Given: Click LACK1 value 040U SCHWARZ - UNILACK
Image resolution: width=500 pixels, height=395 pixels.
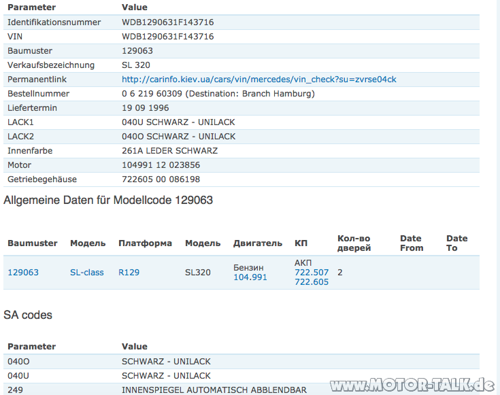Looking at the screenshot, I should [178, 122].
